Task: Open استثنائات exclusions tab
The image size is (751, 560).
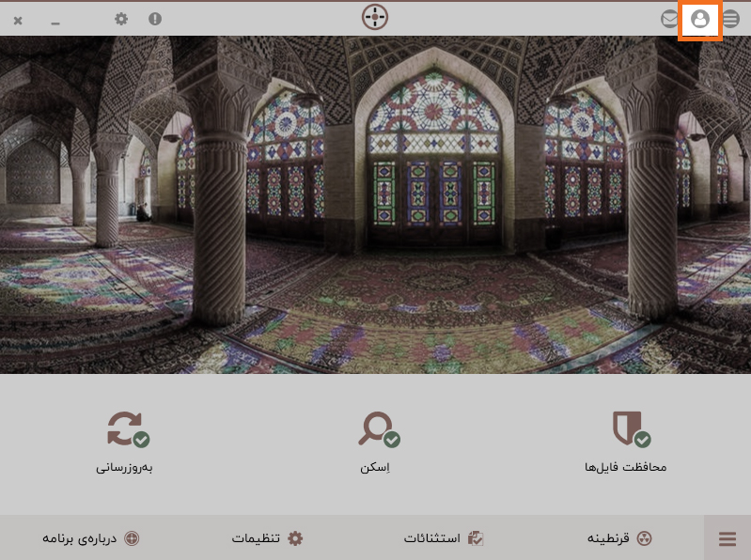Action: click(444, 538)
